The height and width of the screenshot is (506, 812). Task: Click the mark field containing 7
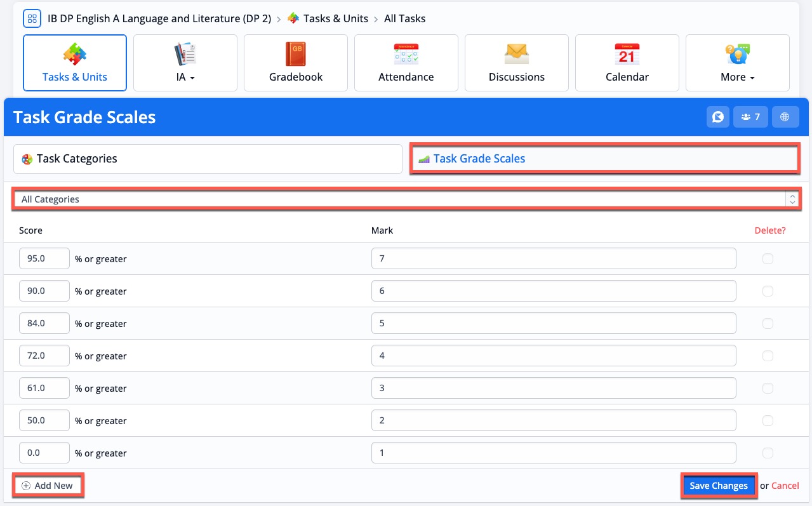(x=554, y=258)
